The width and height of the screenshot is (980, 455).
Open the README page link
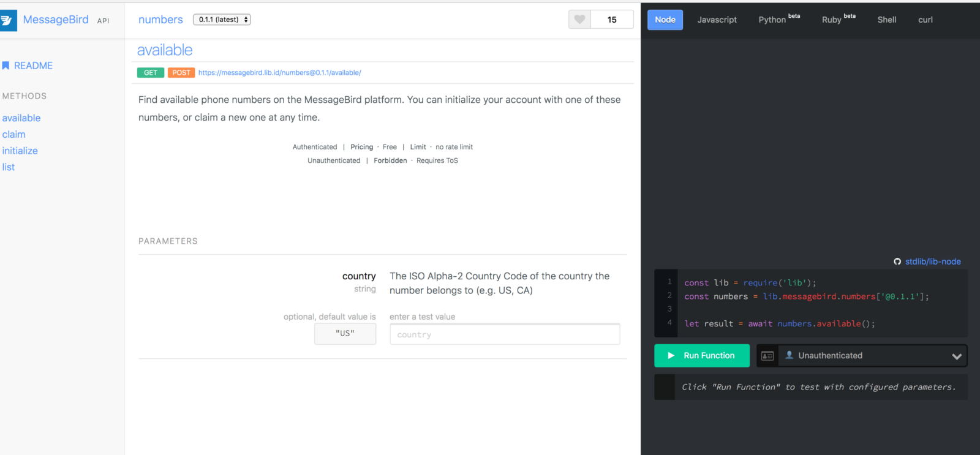click(x=33, y=66)
